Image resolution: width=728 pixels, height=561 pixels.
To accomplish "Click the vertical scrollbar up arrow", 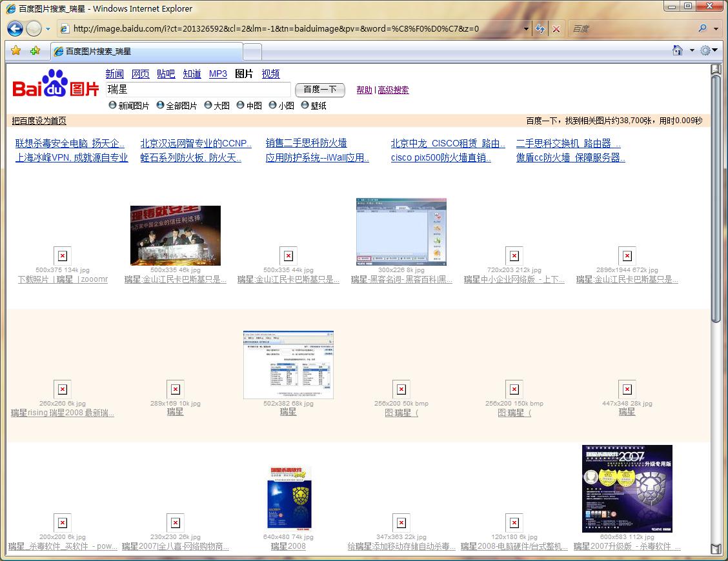I will click(716, 69).
